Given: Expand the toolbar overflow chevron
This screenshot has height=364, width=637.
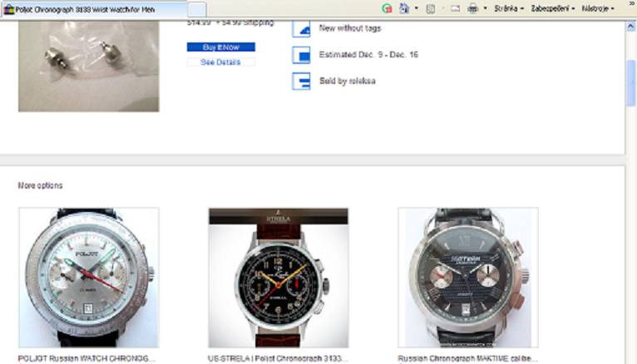Looking at the screenshot, I should tap(630, 6).
